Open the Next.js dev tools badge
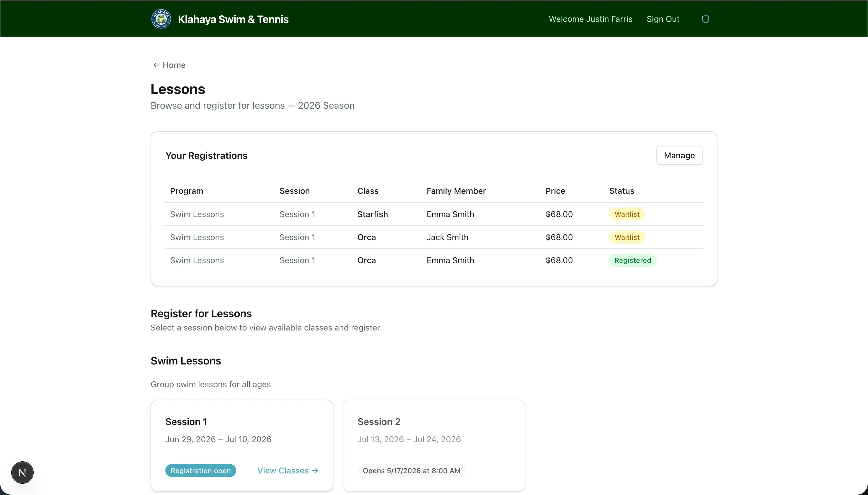The image size is (868, 495). [22, 472]
